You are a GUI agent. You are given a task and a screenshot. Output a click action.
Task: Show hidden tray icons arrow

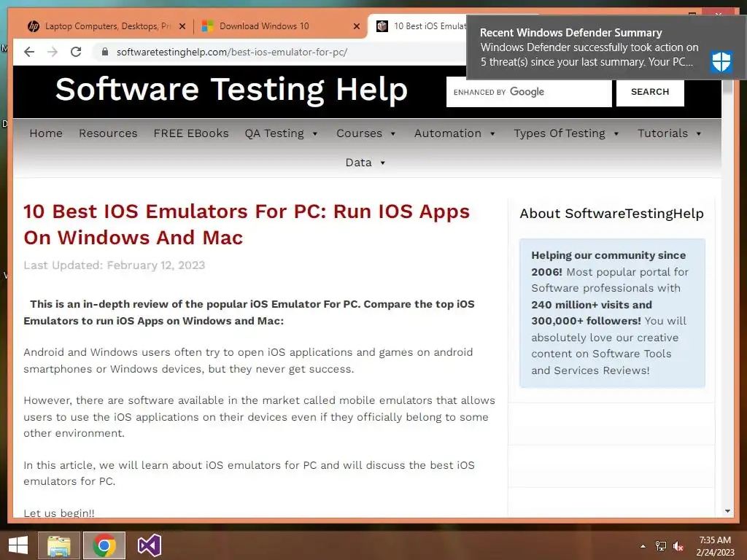tap(643, 546)
